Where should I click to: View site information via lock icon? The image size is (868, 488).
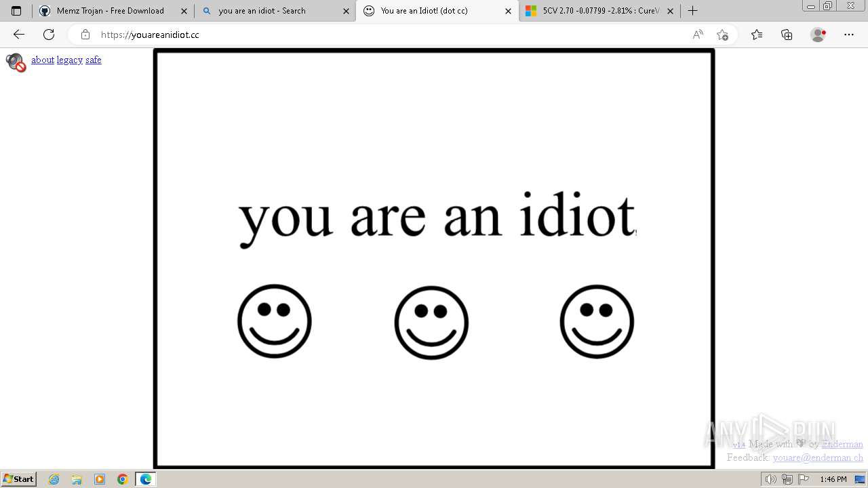[85, 35]
